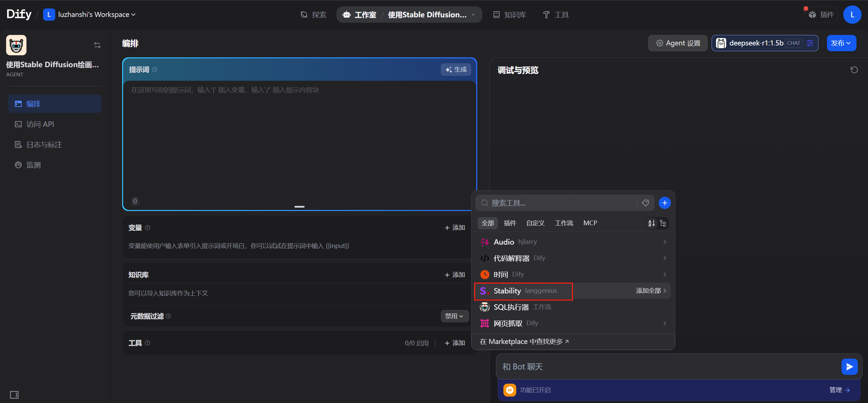Viewport: 868px width, 403px height.
Task: Click the blue plus icon beside tool search
Action: coord(664,203)
